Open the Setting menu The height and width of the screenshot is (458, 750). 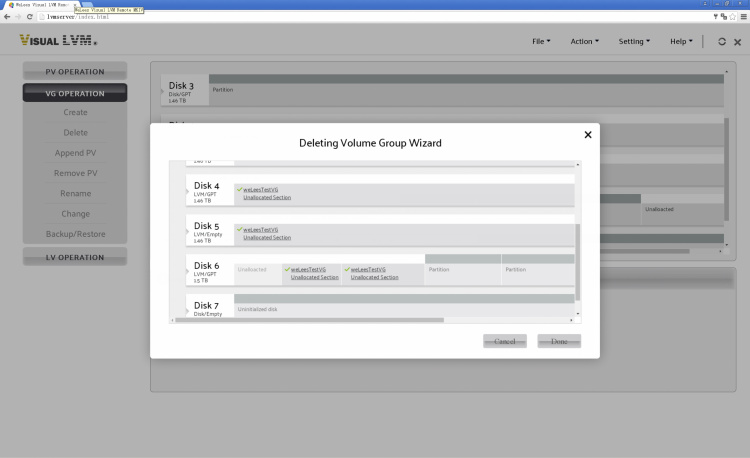click(634, 41)
